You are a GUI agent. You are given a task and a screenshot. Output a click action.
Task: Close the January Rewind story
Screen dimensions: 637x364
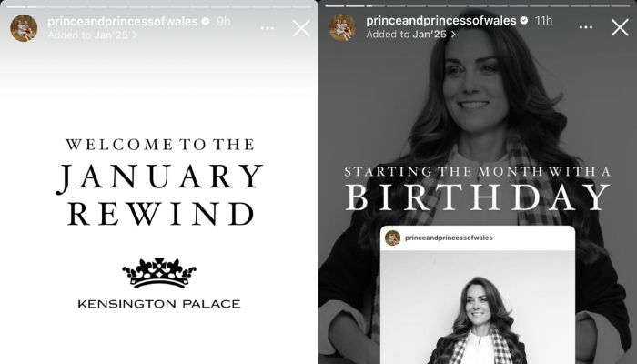(301, 28)
